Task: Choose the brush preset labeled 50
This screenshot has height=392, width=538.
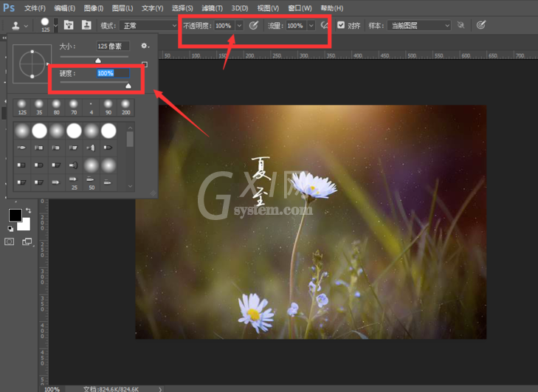Action: click(x=92, y=183)
